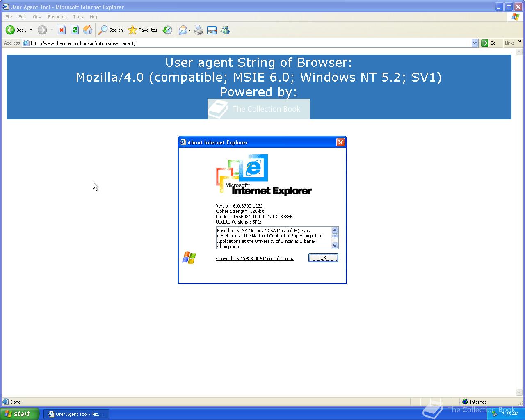Click User Agent Tool taskbar button

click(x=76, y=414)
